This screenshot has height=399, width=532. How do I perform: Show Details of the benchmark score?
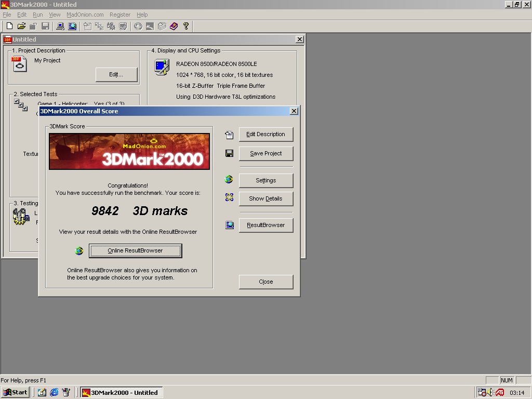click(265, 198)
